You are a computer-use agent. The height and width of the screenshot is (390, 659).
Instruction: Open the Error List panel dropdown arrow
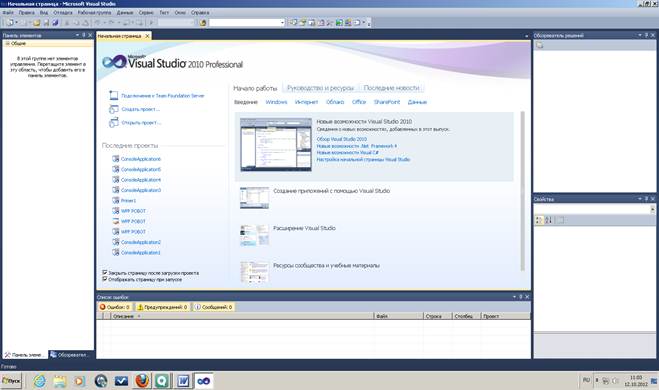514,297
